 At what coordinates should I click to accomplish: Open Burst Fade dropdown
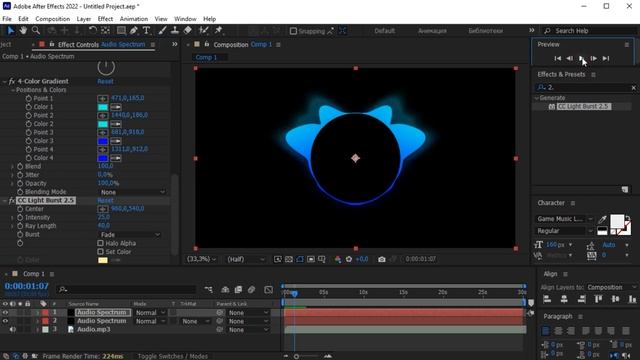tap(130, 235)
